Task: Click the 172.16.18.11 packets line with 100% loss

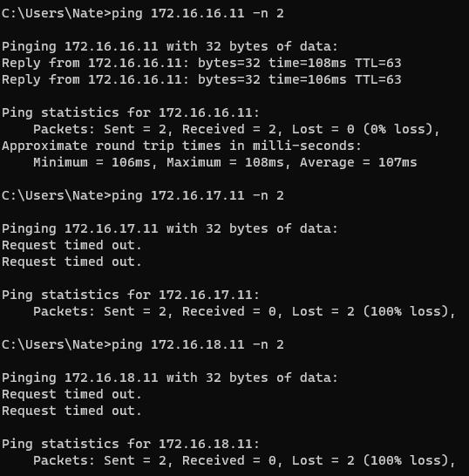Action: point(244,461)
